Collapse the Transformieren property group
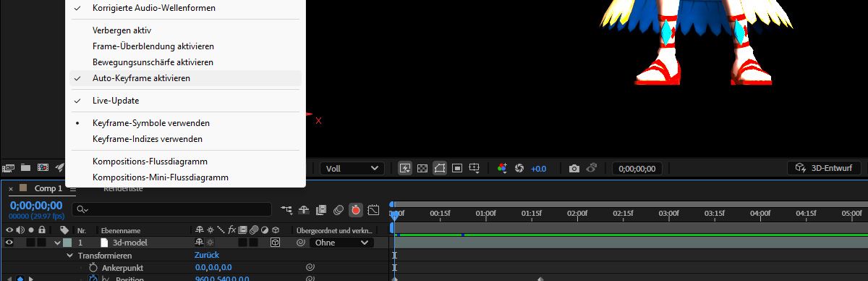 point(70,256)
